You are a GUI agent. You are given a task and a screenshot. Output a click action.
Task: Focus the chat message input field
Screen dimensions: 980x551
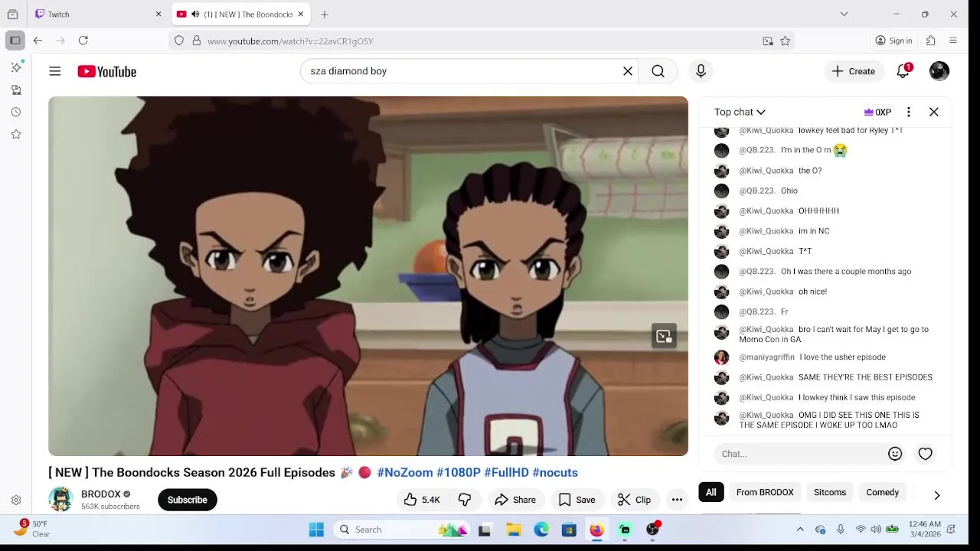coord(800,454)
